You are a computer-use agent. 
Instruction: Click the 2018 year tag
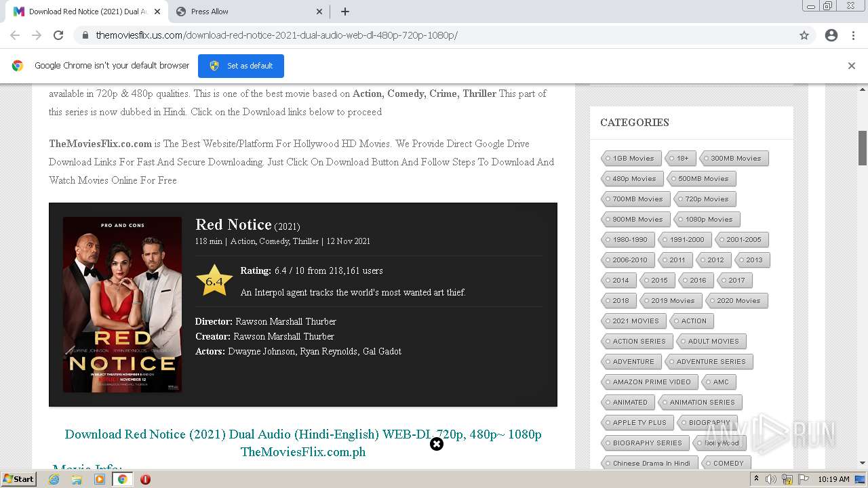[619, 301]
